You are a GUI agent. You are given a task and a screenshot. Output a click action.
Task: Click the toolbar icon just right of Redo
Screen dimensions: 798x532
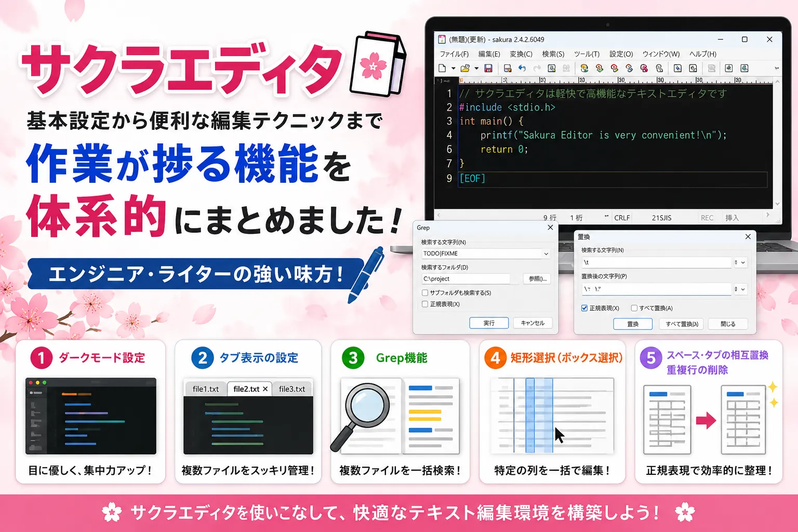coord(552,68)
